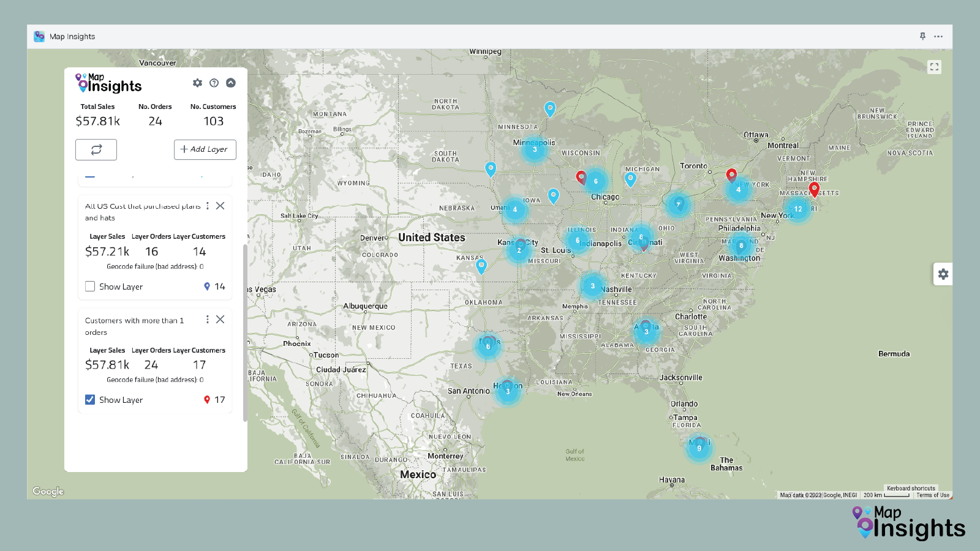Uncheck Show Layer for customers with multiple orders
The image size is (980, 551).
(x=90, y=400)
